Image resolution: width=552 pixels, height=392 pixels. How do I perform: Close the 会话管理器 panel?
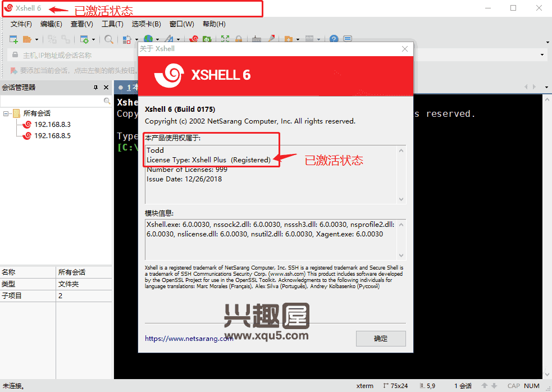coord(106,88)
